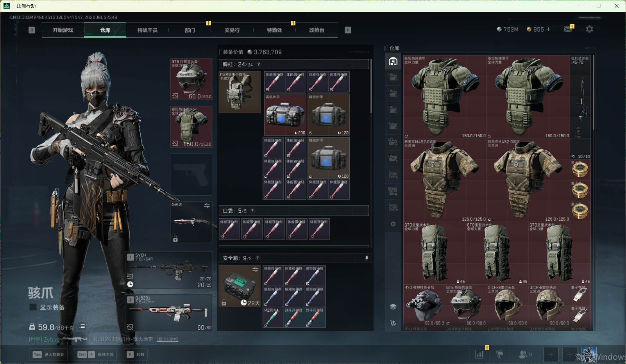The height and width of the screenshot is (364, 626).
Task: Open the 改枪台 tab
Action: click(x=317, y=30)
